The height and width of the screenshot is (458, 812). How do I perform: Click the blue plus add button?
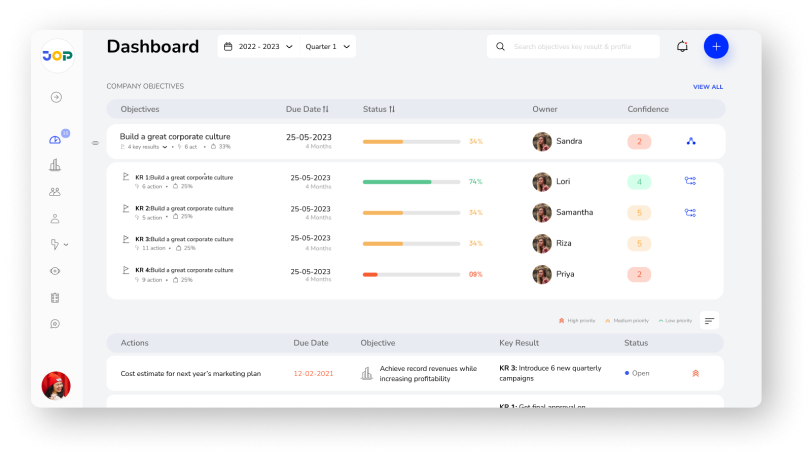point(716,47)
